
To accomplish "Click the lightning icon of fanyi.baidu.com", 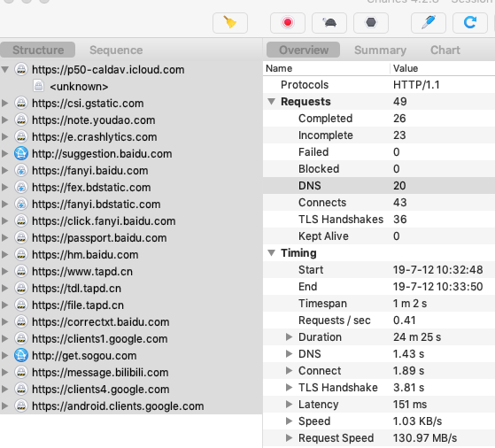I will 21,171.
